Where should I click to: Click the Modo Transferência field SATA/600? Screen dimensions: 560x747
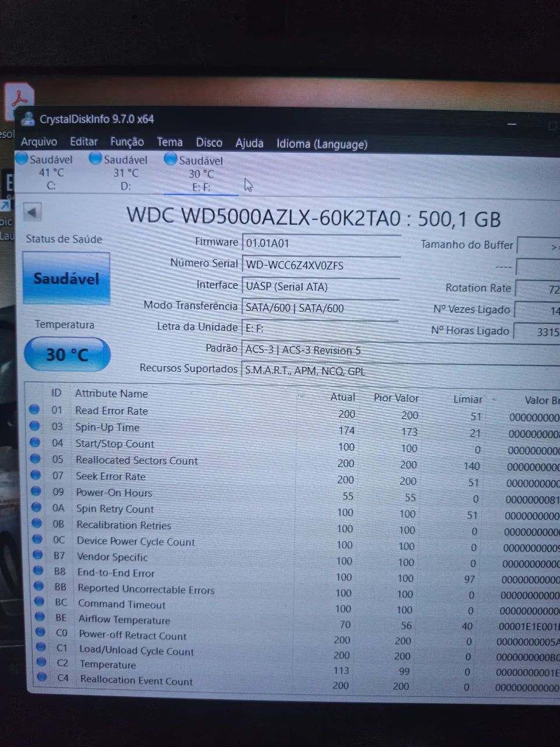pyautogui.click(x=320, y=308)
